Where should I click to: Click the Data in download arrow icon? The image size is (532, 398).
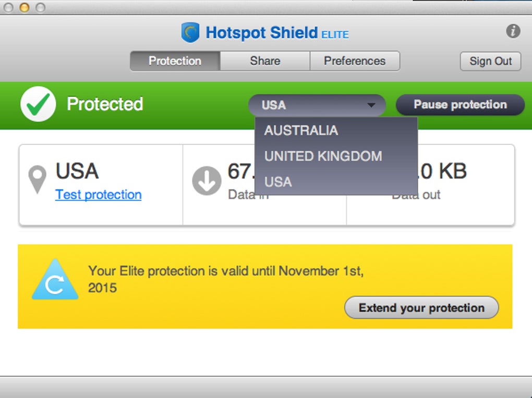tap(207, 181)
